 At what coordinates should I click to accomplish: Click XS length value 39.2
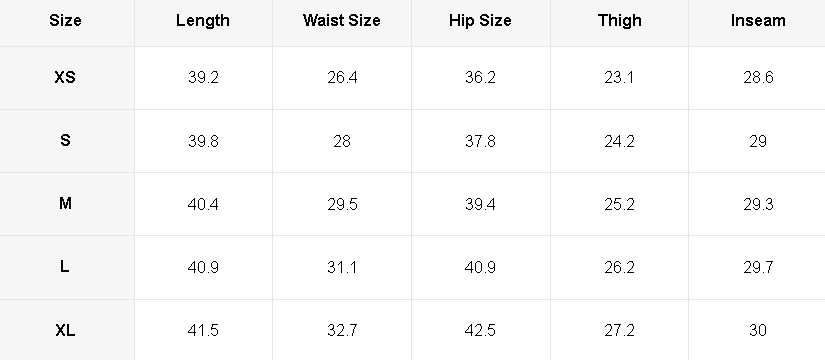tap(203, 77)
